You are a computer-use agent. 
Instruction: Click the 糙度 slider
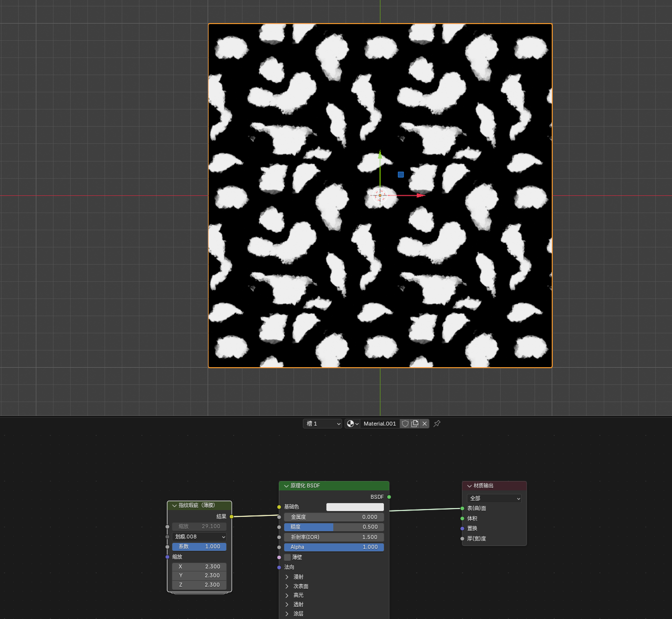coord(334,527)
